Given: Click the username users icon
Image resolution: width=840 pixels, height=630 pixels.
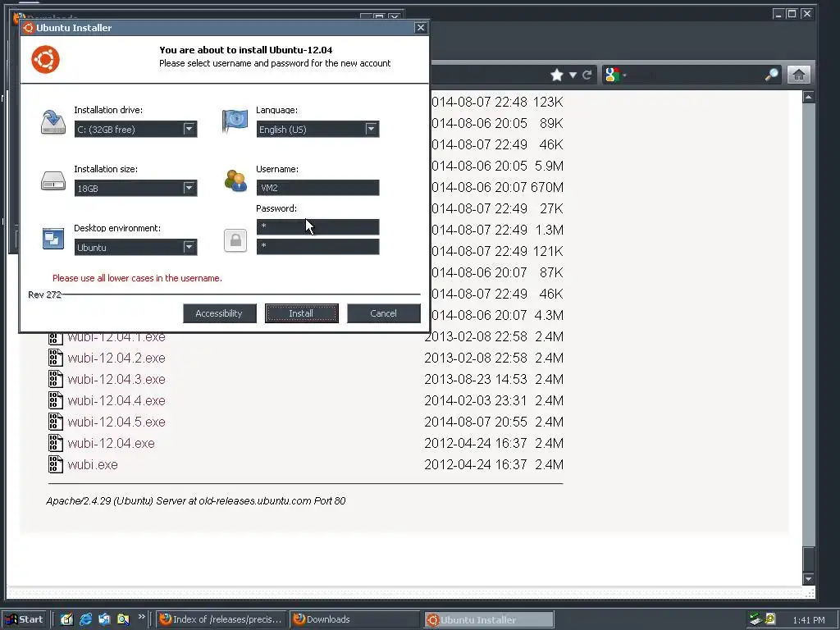Looking at the screenshot, I should pyautogui.click(x=235, y=180).
